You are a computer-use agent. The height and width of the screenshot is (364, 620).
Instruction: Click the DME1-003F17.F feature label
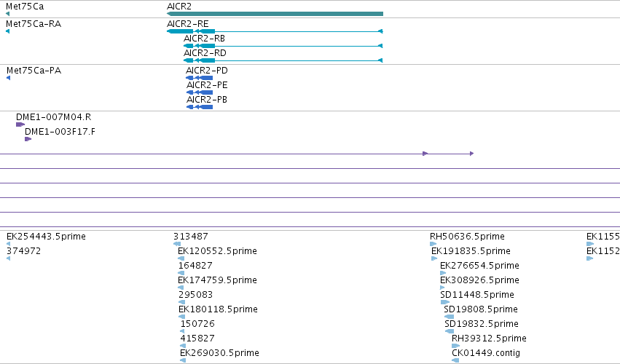pyautogui.click(x=60, y=132)
